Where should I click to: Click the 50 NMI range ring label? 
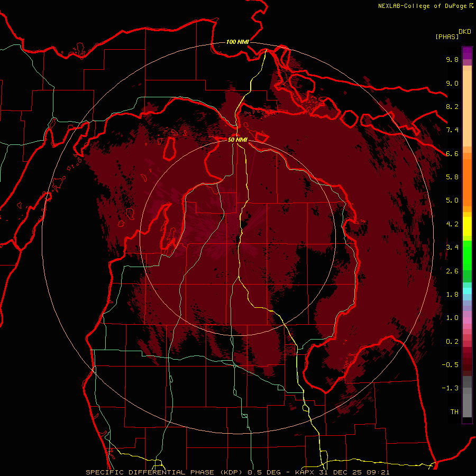pyautogui.click(x=237, y=140)
